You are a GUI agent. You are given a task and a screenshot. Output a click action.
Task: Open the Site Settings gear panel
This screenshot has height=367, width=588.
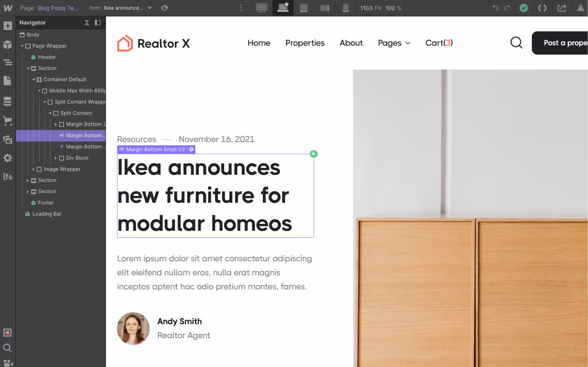8,158
